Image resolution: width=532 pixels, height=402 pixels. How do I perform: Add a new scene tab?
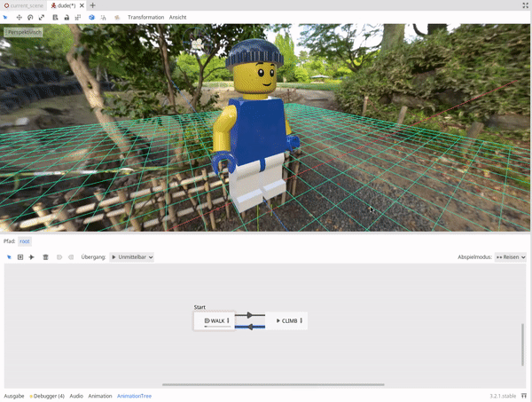pyautogui.click(x=92, y=5)
